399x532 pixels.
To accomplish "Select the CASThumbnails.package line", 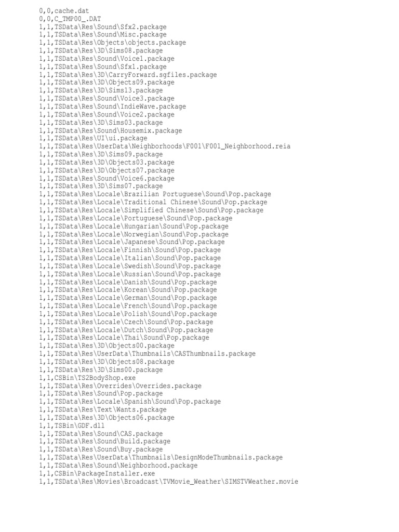I will tap(147, 354).
